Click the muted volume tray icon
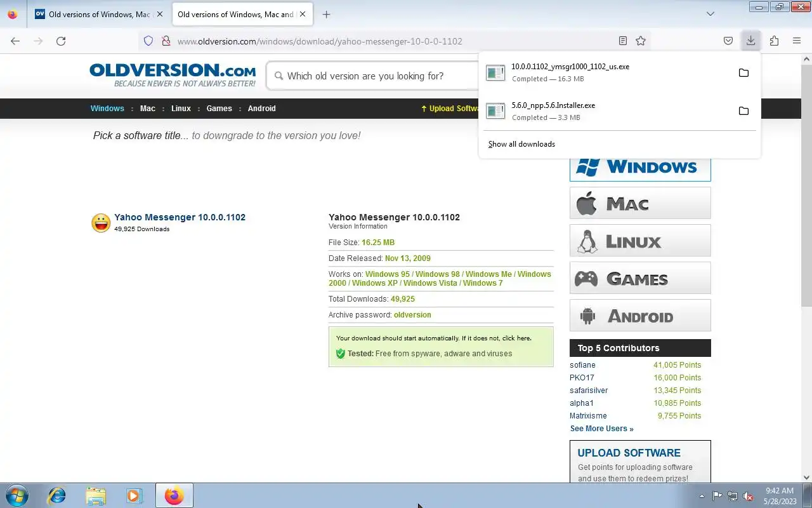Viewport: 812px width, 508px height. tap(749, 496)
